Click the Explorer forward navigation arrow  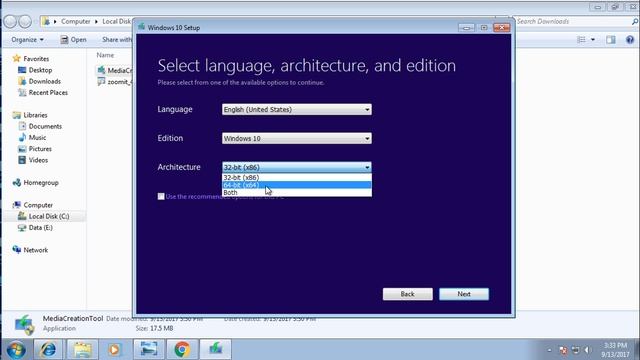tap(25, 21)
